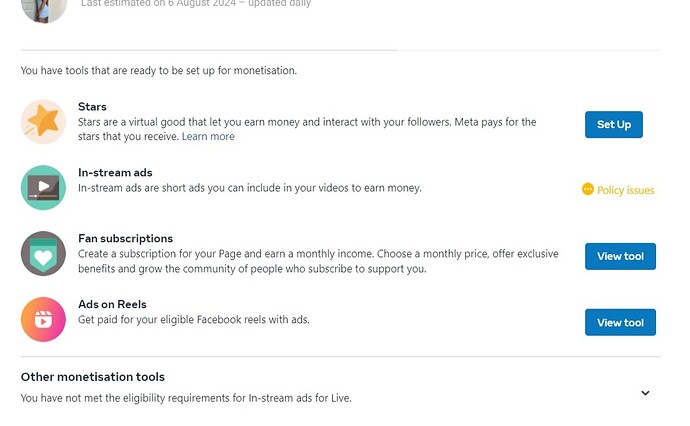The image size is (690, 426).
Task: Click the last estimated date text
Action: tap(196, 4)
